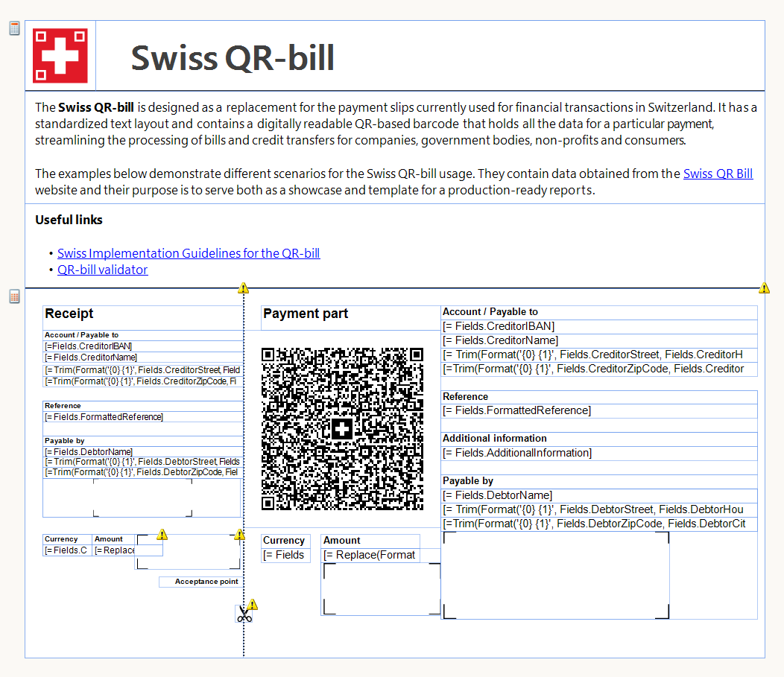Select payment part Account / Payable to label
This screenshot has height=677, width=784.
599,312
